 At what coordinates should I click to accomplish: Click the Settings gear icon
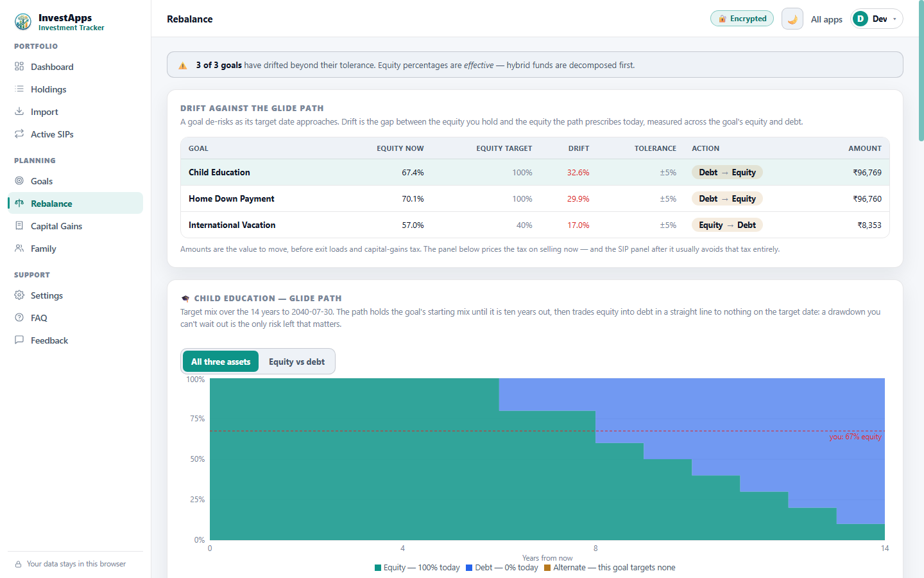coord(19,295)
